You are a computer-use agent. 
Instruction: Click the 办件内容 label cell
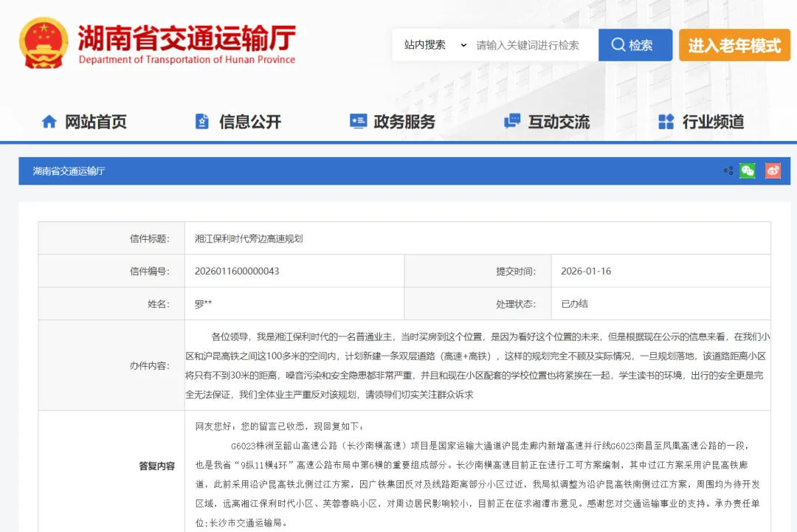tap(111, 365)
